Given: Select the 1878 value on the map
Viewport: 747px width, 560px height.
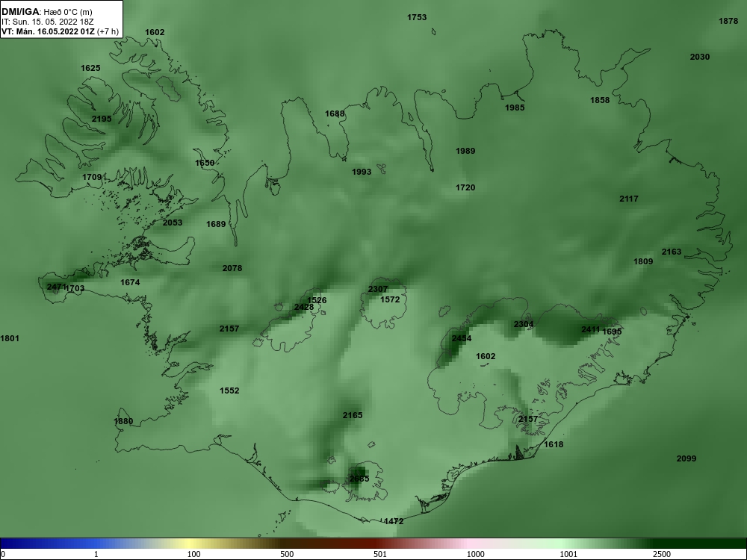Looking at the screenshot, I should [728, 21].
